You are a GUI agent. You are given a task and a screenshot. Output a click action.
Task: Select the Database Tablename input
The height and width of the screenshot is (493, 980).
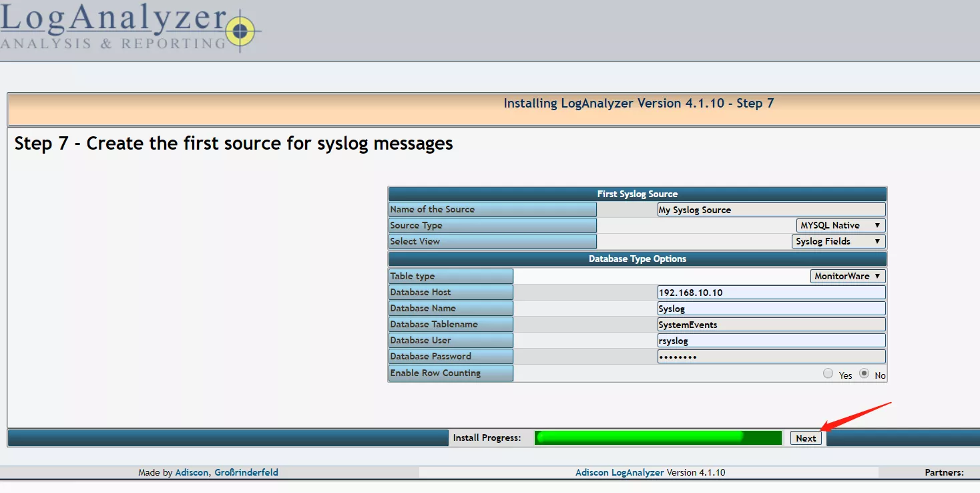tap(771, 325)
